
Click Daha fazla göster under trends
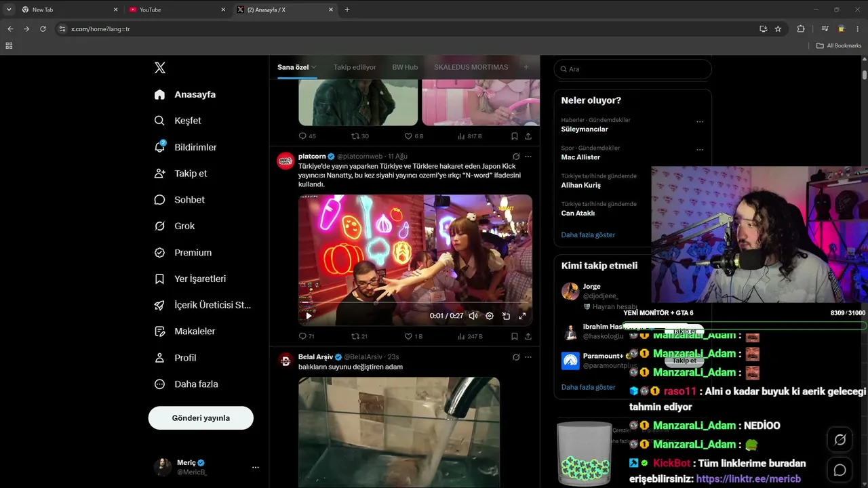coord(588,235)
